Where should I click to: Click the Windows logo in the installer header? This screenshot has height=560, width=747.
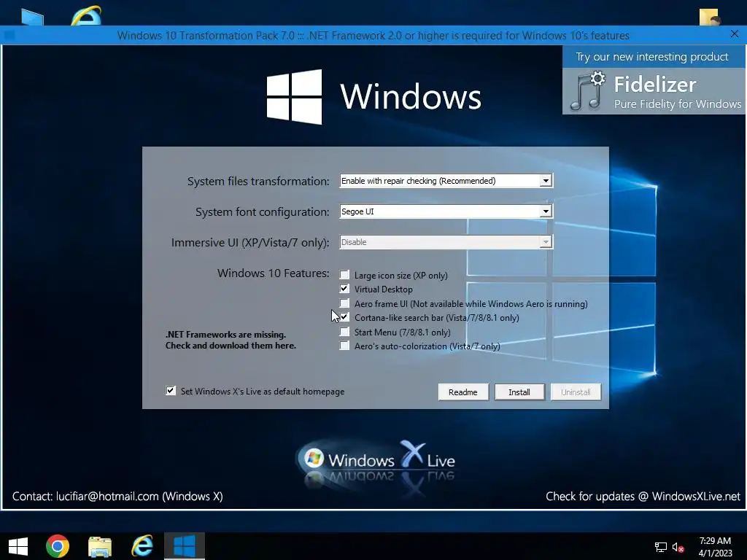point(295,97)
